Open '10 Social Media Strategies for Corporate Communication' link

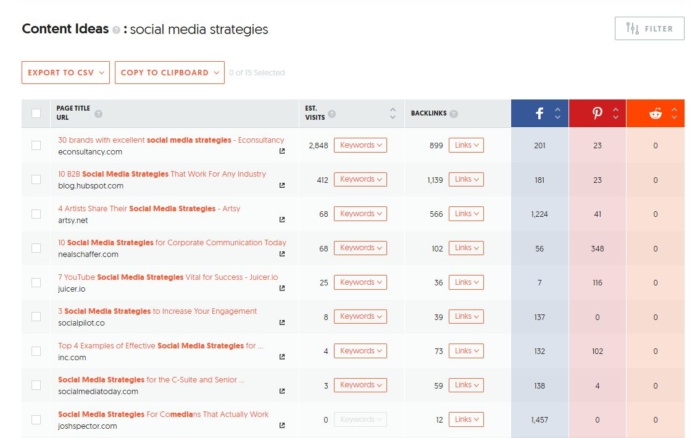click(172, 243)
